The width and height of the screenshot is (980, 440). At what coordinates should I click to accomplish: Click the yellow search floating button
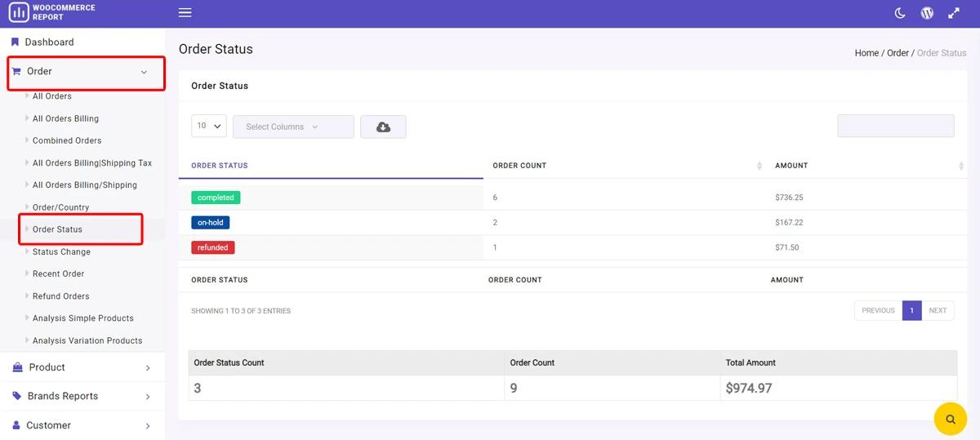950,419
